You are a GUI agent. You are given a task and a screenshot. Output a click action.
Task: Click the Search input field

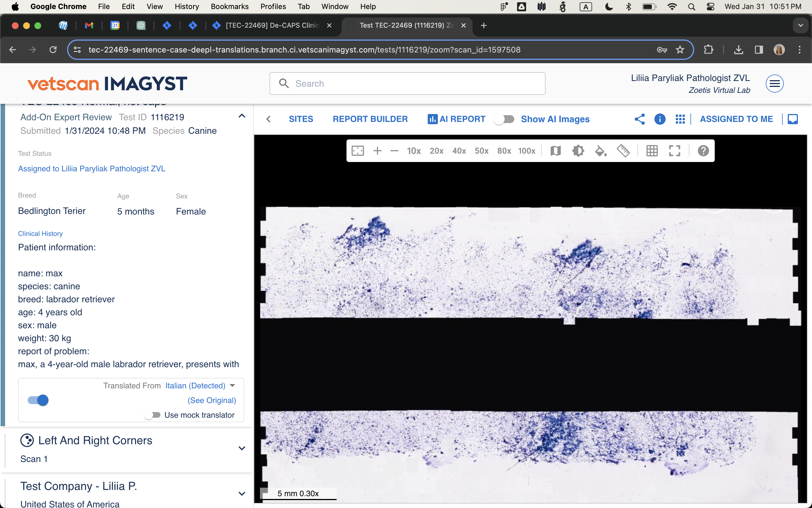point(407,84)
